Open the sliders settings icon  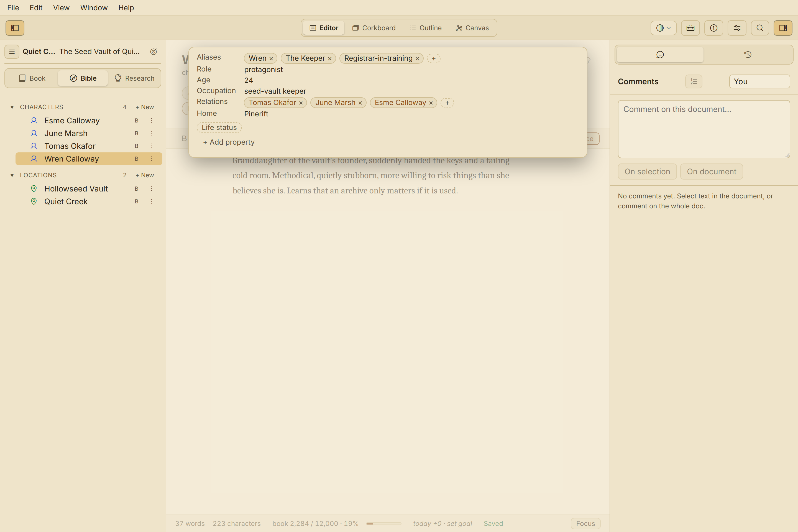coord(736,28)
